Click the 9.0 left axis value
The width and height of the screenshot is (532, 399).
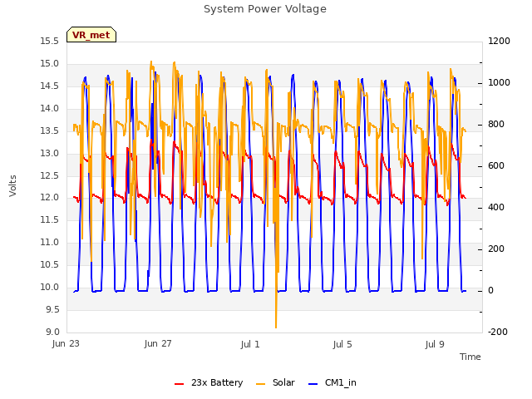click(x=52, y=332)
